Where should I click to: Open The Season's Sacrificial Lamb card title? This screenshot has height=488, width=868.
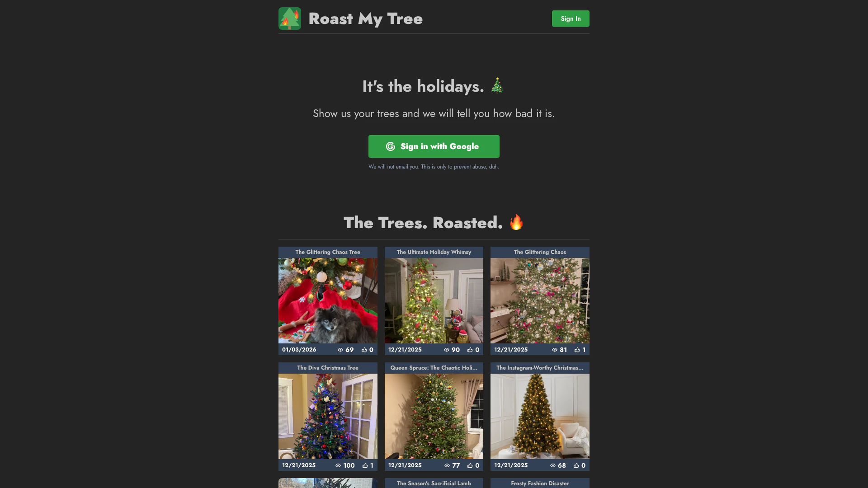click(434, 483)
